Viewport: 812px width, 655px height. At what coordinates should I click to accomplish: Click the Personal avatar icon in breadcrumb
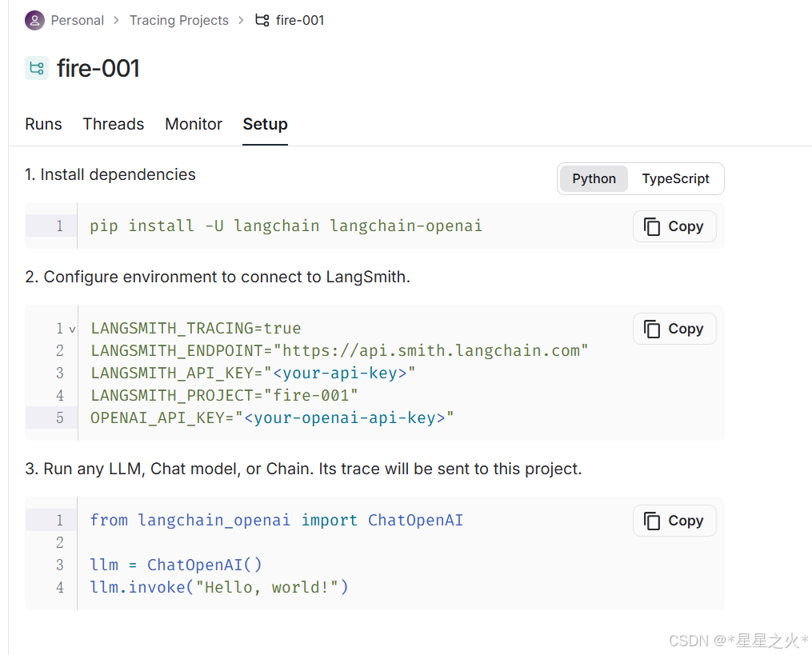point(34,20)
